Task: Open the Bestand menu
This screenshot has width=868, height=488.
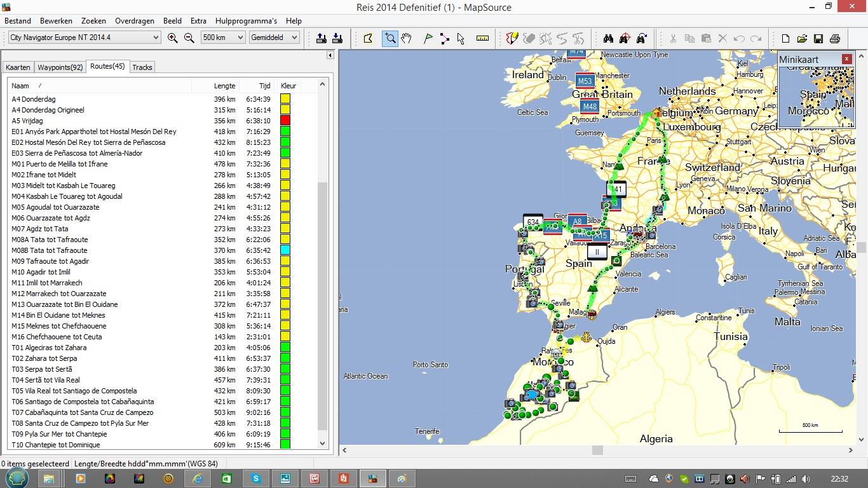Action: click(18, 21)
